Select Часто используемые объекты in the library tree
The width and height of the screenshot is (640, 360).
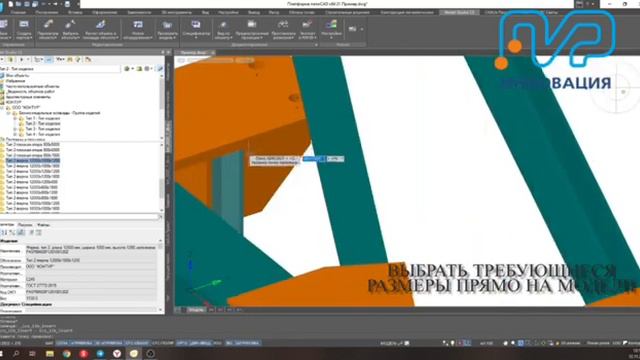tap(33, 86)
